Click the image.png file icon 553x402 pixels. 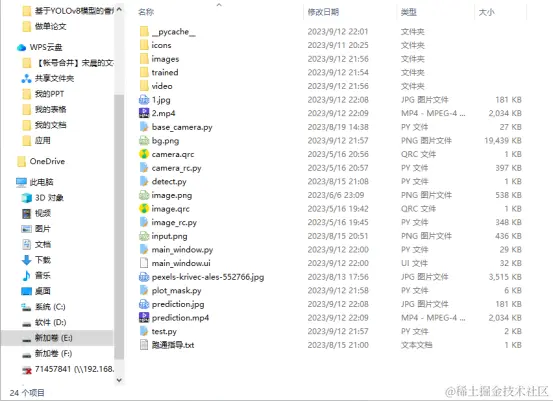144,195
